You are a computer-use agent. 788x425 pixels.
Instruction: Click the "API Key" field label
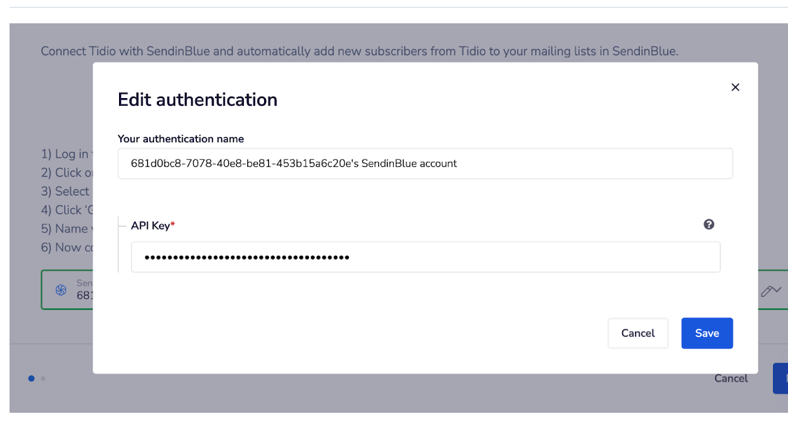pyautogui.click(x=152, y=226)
